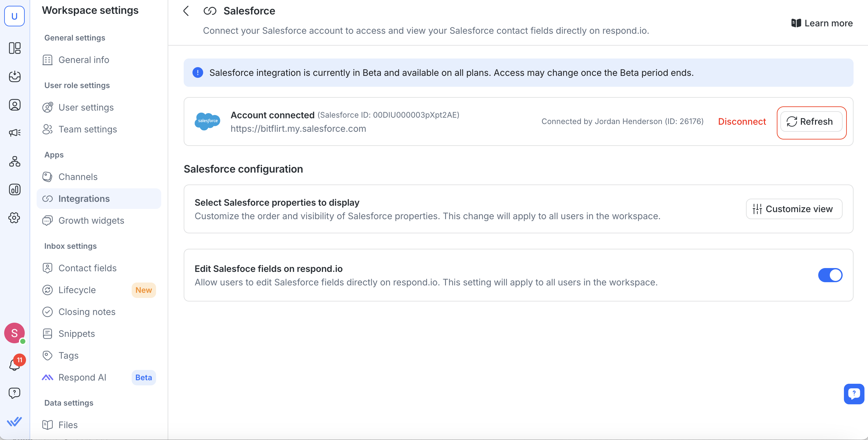Viewport: 868px width, 440px height.
Task: Select Channels in settings sidebar
Action: [78, 177]
